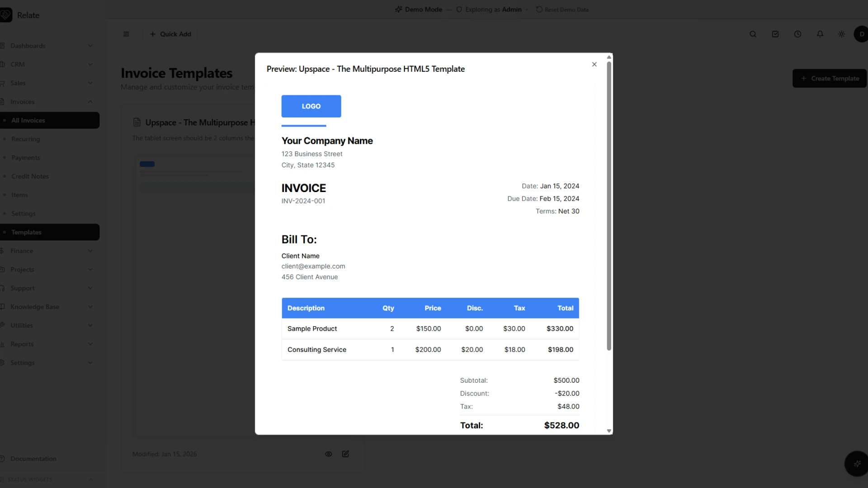Image resolution: width=868 pixels, height=488 pixels.
Task: Open the recent history clock icon
Action: click(x=797, y=34)
